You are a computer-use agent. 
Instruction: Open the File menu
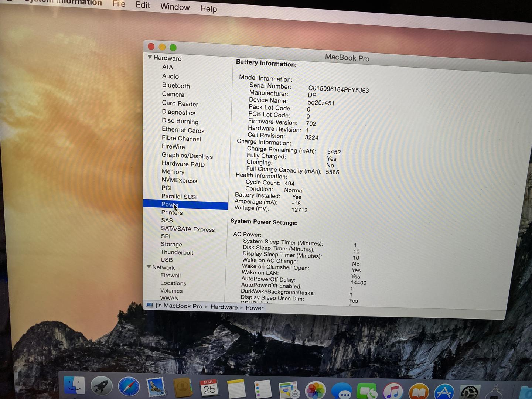[x=119, y=4]
